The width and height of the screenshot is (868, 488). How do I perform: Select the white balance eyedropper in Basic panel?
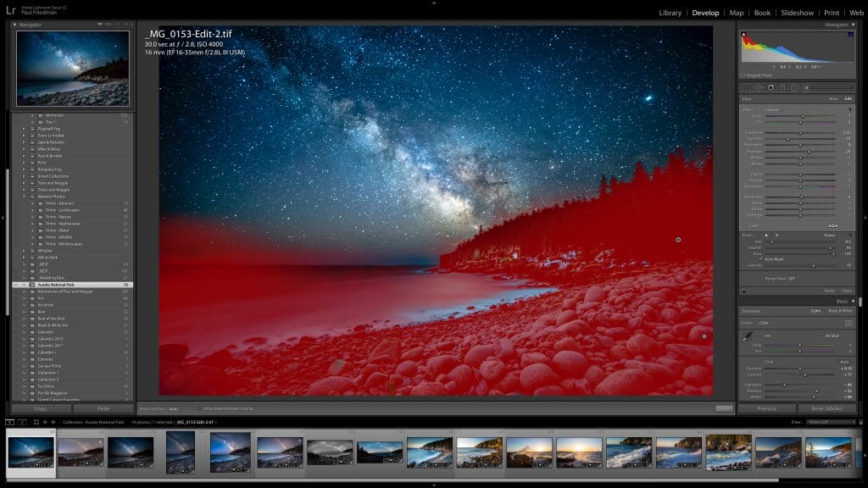[x=748, y=335]
